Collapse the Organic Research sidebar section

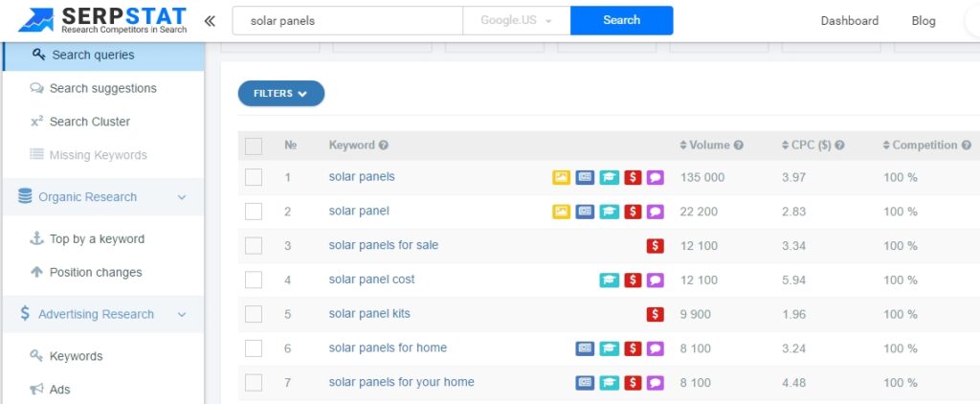point(182,197)
